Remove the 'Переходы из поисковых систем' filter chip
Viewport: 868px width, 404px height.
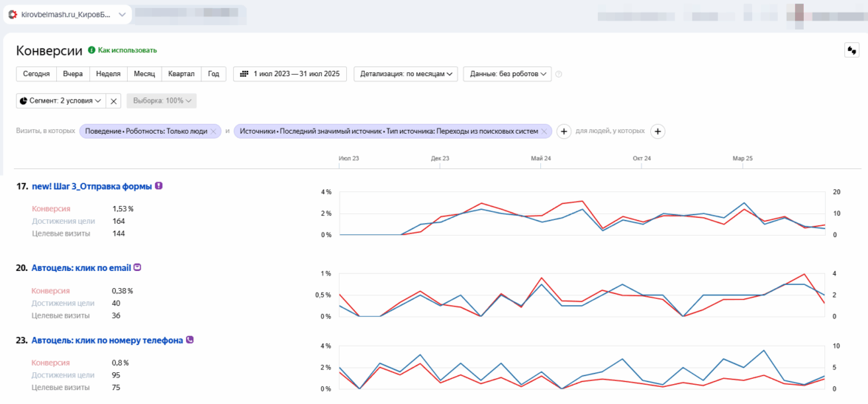point(544,131)
